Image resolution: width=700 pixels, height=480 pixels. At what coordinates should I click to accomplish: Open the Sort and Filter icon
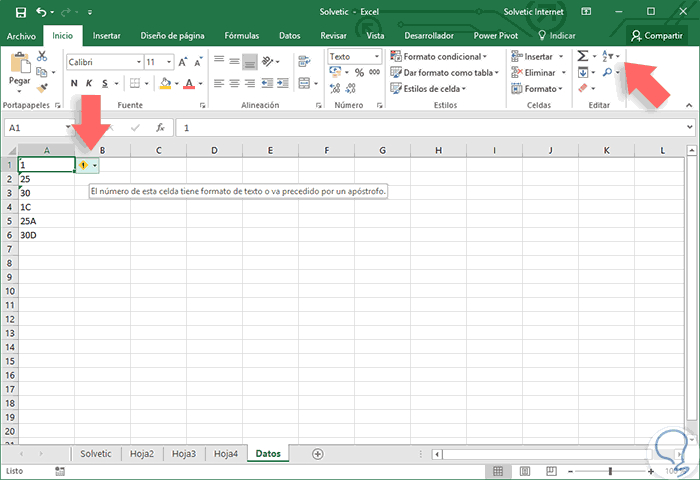[608, 56]
